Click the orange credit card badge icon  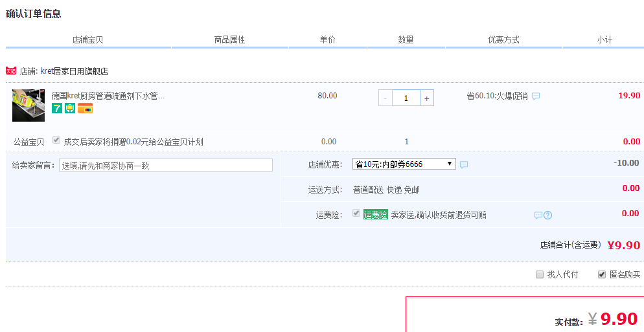pyautogui.click(x=85, y=108)
